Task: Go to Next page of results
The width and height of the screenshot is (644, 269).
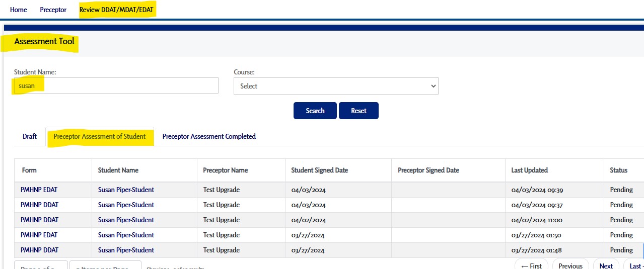Action: coord(606,265)
